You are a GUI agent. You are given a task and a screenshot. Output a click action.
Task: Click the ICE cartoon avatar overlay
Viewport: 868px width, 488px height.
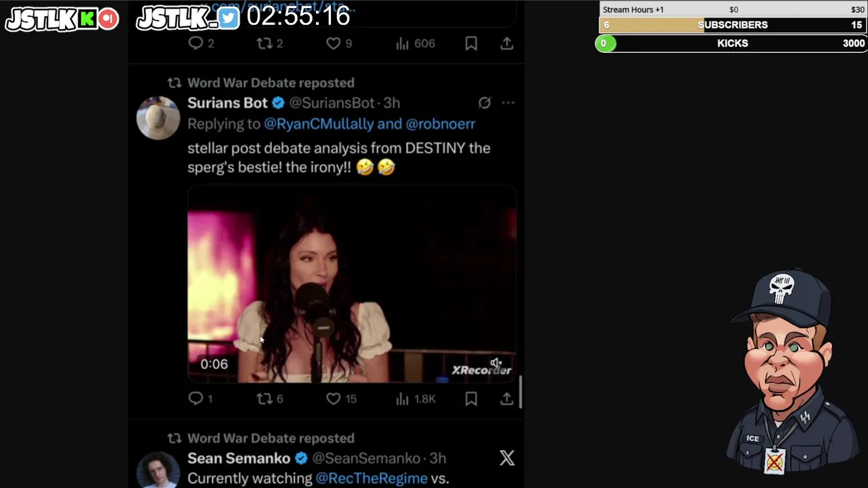[x=791, y=371]
